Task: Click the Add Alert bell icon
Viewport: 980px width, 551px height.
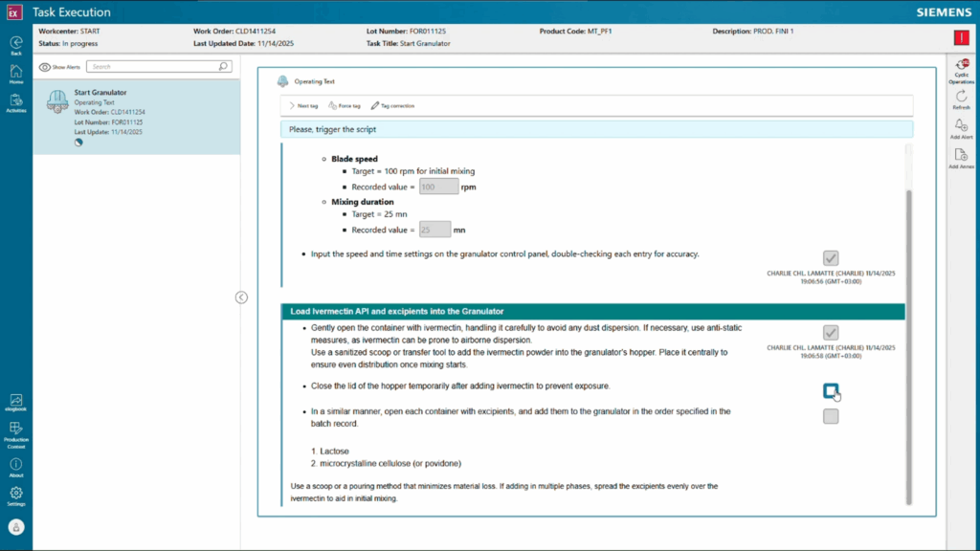Action: pyautogui.click(x=962, y=127)
